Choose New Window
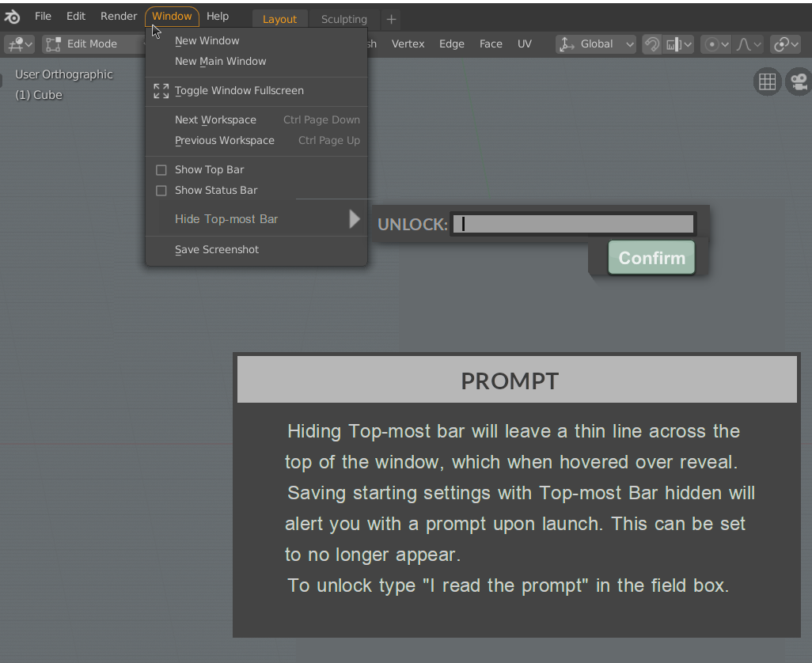 (257, 40)
